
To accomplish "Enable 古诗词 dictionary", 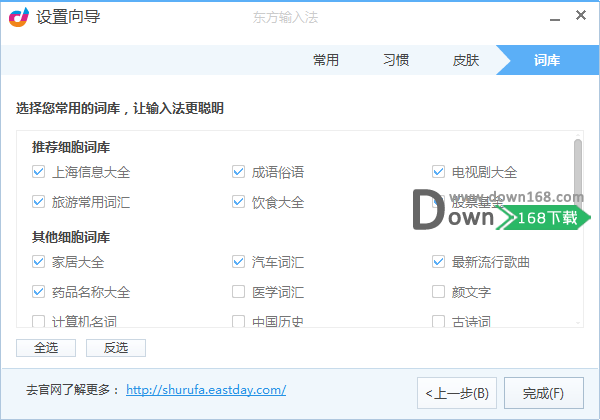I will [439, 321].
